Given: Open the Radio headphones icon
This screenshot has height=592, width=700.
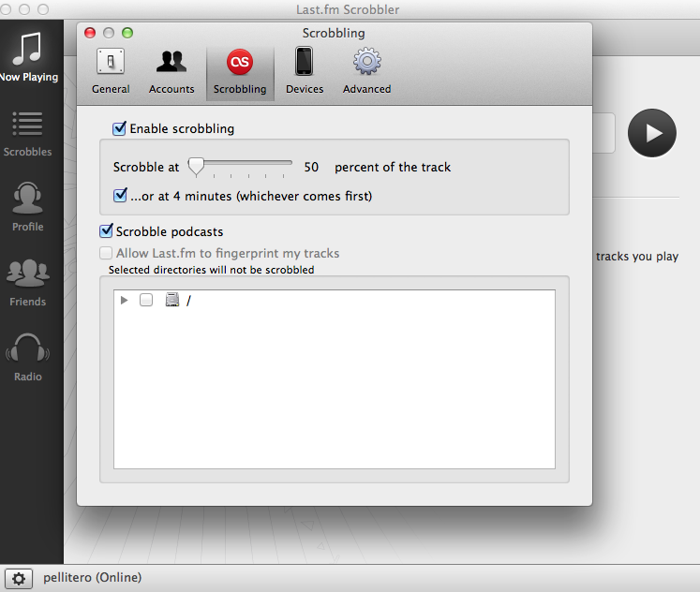Looking at the screenshot, I should click(x=28, y=348).
